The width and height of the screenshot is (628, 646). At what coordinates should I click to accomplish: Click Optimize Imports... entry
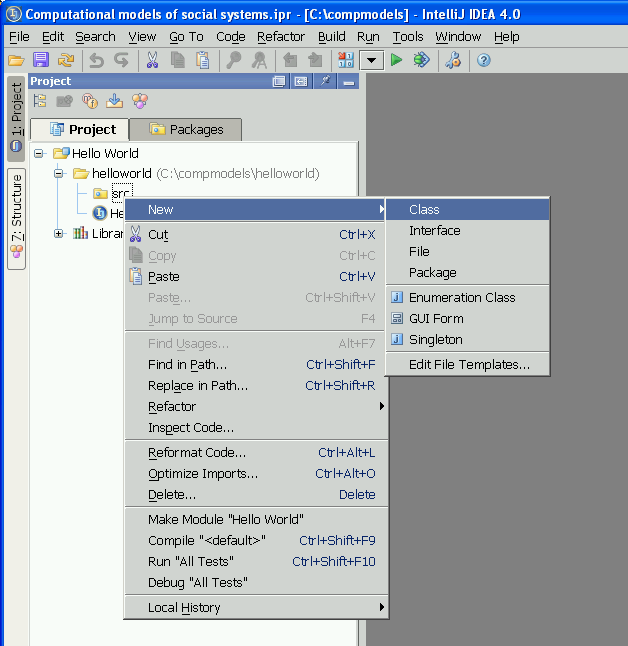pos(255,474)
